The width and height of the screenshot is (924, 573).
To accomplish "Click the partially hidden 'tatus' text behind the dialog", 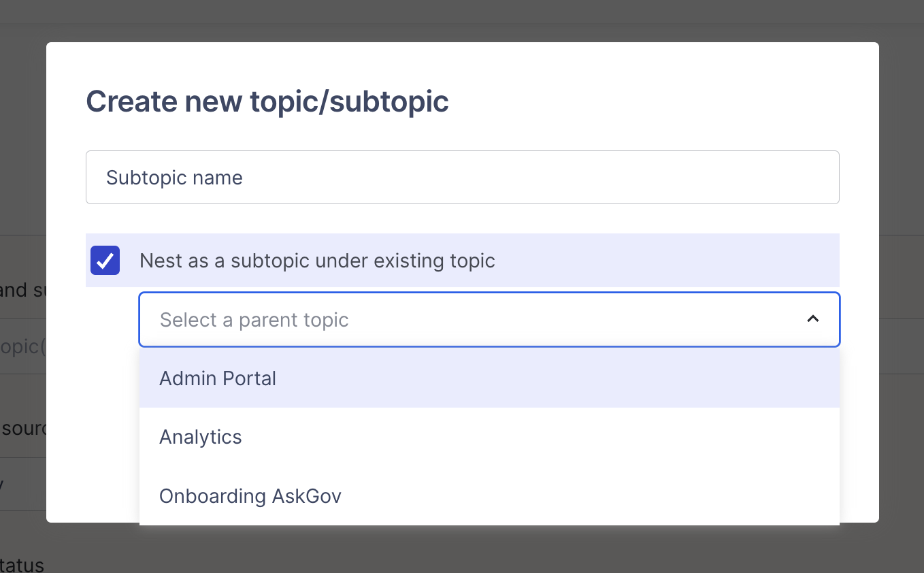I will [x=22, y=565].
